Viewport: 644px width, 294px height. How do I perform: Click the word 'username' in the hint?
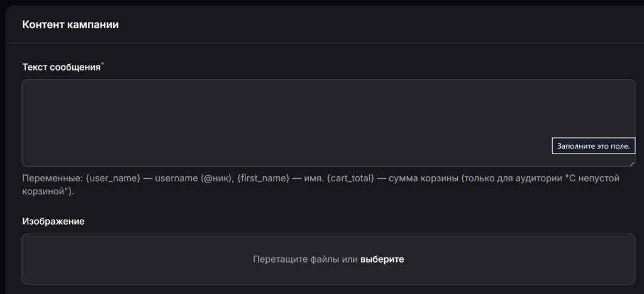[177, 179]
